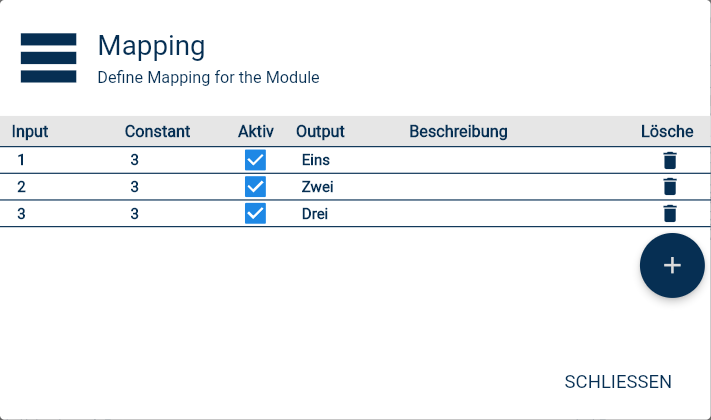This screenshot has width=711, height=420.
Task: Delete the Zwei mapping row
Action: [x=670, y=186]
